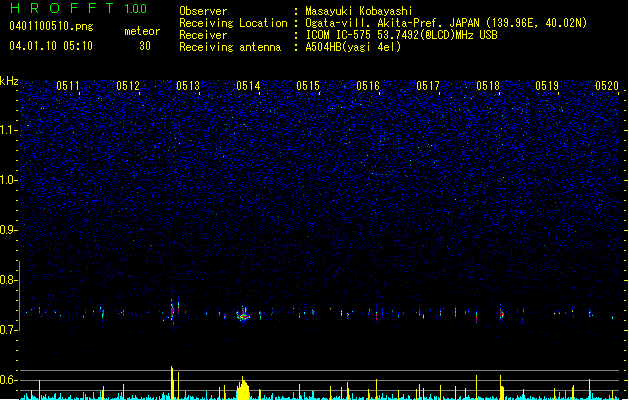Click the 0515 time marker
The width and height of the screenshot is (629, 400).
point(308,86)
